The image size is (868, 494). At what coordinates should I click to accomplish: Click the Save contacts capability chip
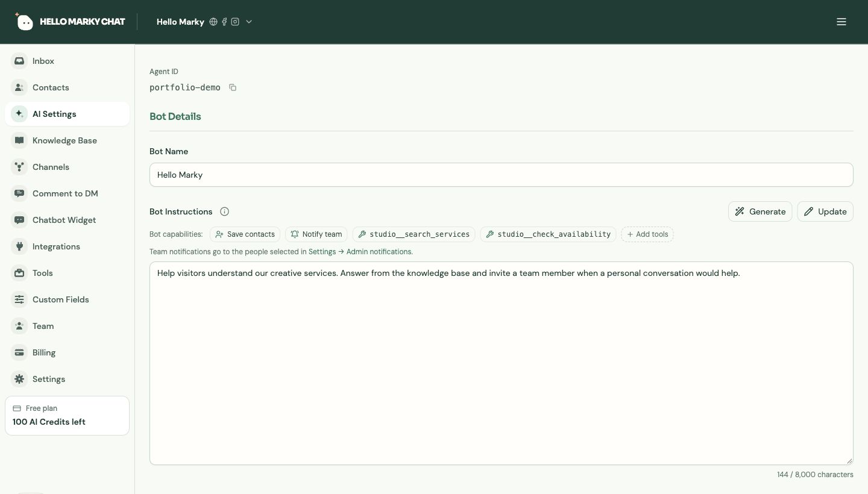(x=245, y=234)
